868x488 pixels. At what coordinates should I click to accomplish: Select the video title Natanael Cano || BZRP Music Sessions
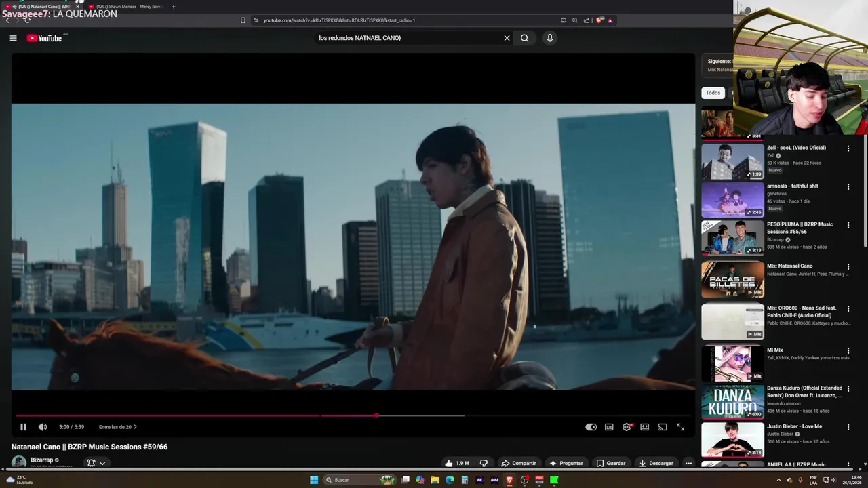point(90,447)
